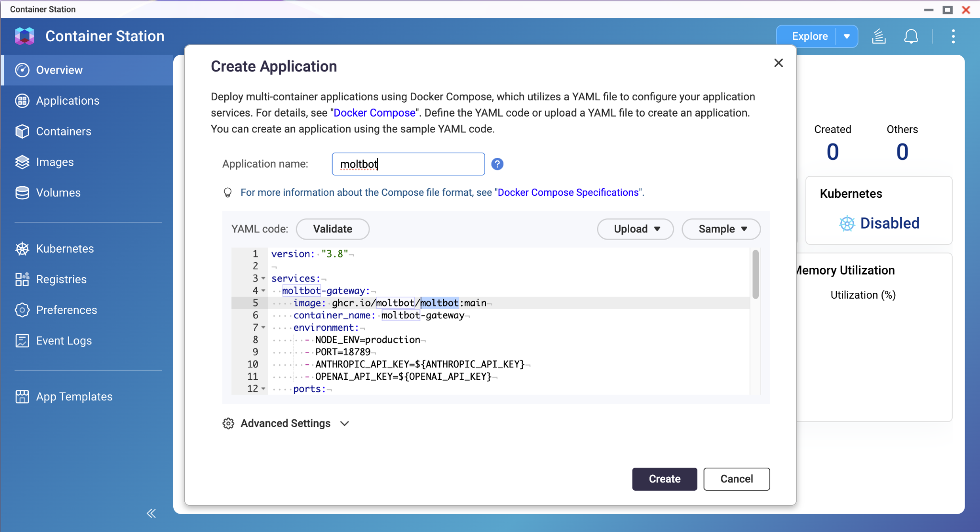
Task: Open App Templates in sidebar
Action: tap(74, 397)
